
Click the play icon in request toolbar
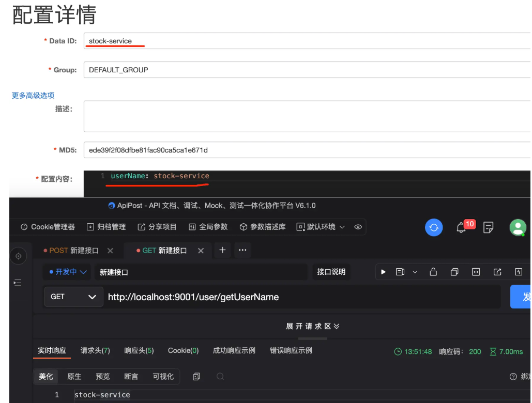pyautogui.click(x=383, y=272)
